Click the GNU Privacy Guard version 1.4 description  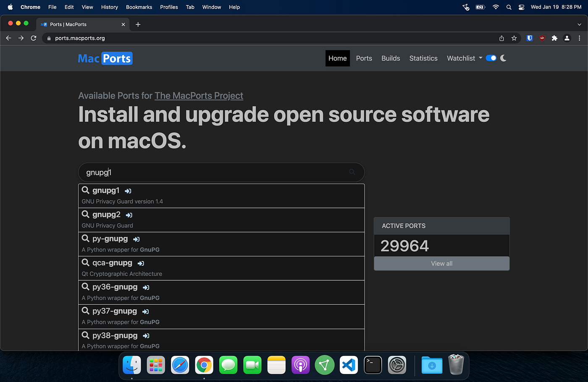click(x=122, y=201)
